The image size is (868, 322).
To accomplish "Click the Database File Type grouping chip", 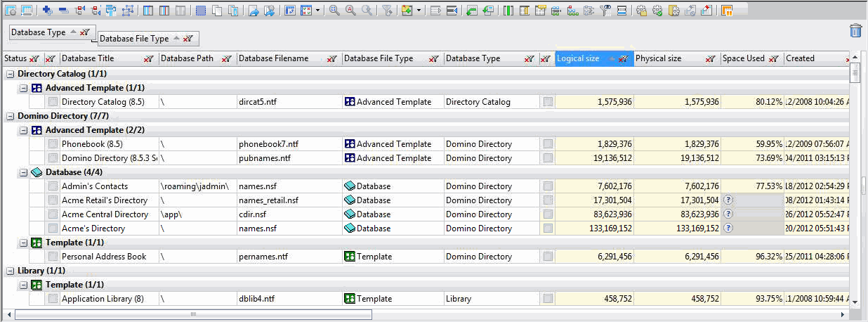I will pos(134,39).
